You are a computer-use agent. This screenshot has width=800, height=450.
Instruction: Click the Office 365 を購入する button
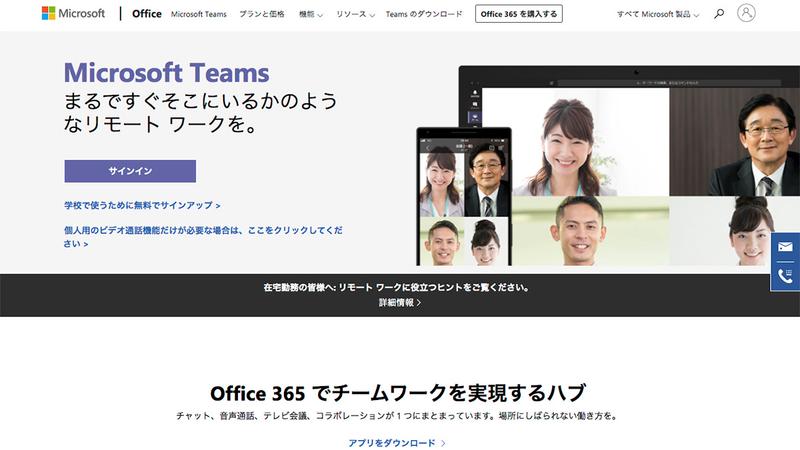[519, 14]
